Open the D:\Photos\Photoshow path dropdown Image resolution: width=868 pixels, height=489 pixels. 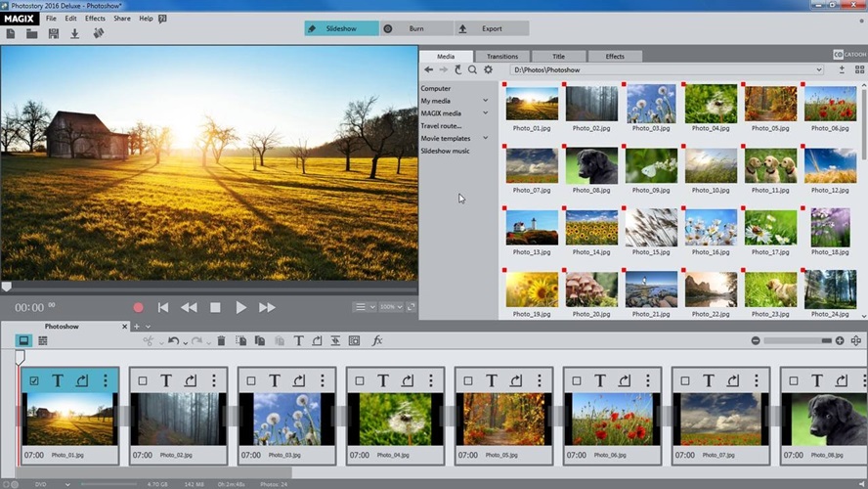pyautogui.click(x=819, y=69)
